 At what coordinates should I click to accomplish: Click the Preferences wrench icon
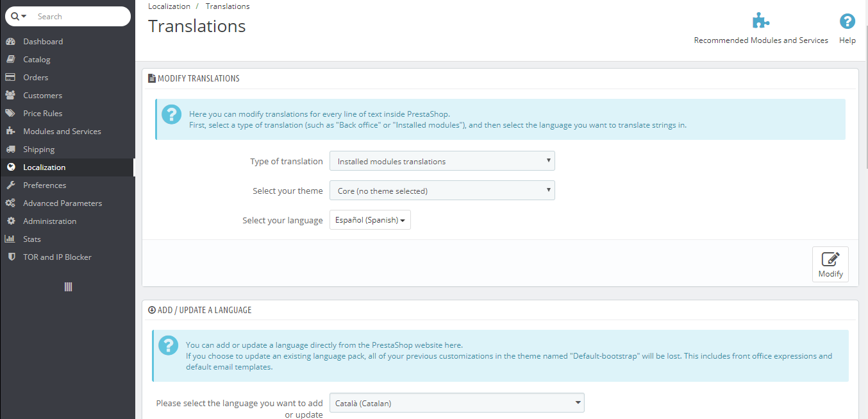click(10, 185)
